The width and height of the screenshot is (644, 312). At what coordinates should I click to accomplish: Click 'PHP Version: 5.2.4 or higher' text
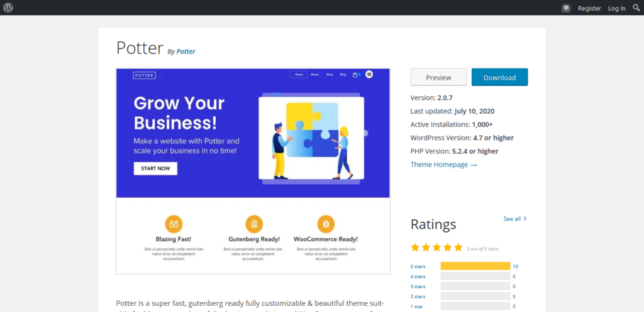point(454,151)
